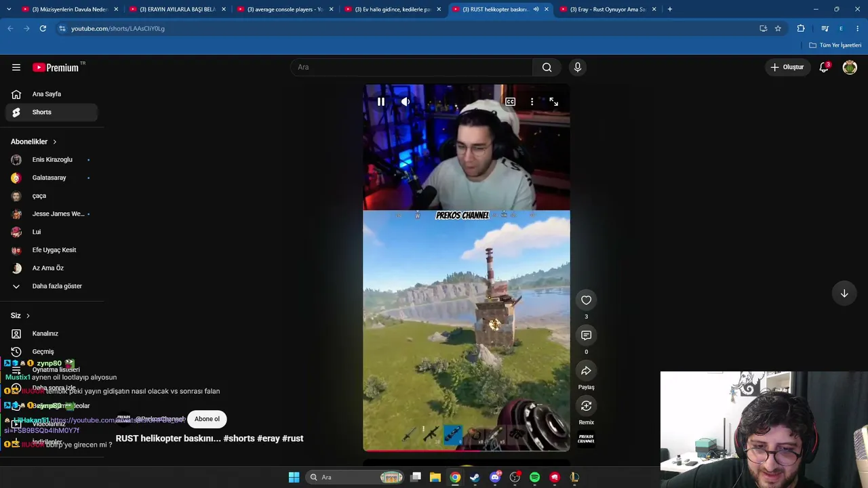
Task: Open the çaça channel
Action: point(52,196)
